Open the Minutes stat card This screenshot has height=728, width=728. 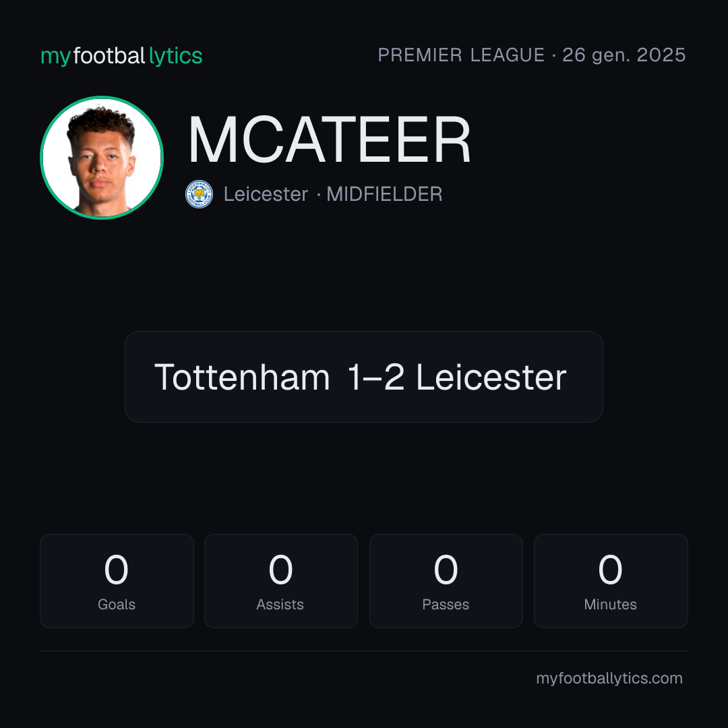(611, 581)
